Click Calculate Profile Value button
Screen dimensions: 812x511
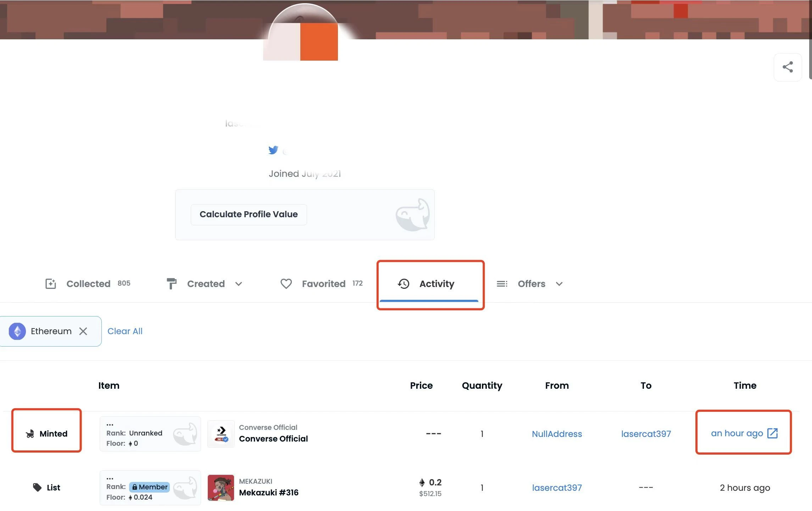click(x=249, y=214)
